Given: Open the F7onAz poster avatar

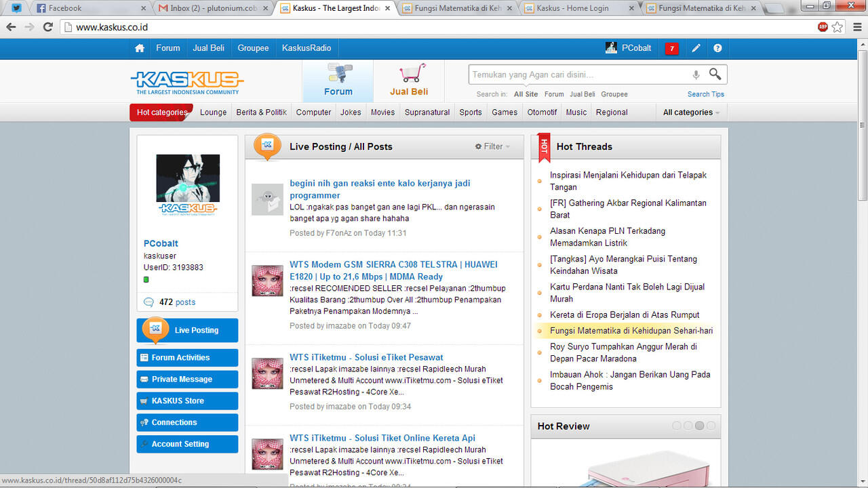Looking at the screenshot, I should tap(267, 199).
